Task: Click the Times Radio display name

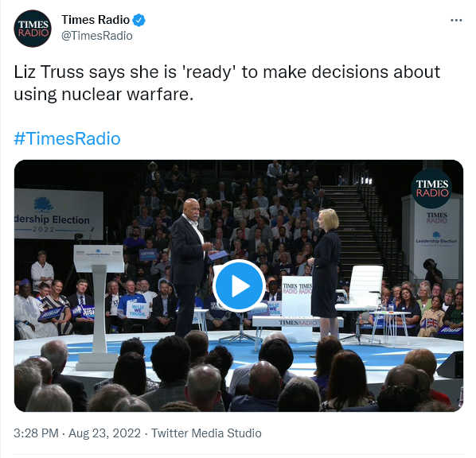Action: pos(96,20)
